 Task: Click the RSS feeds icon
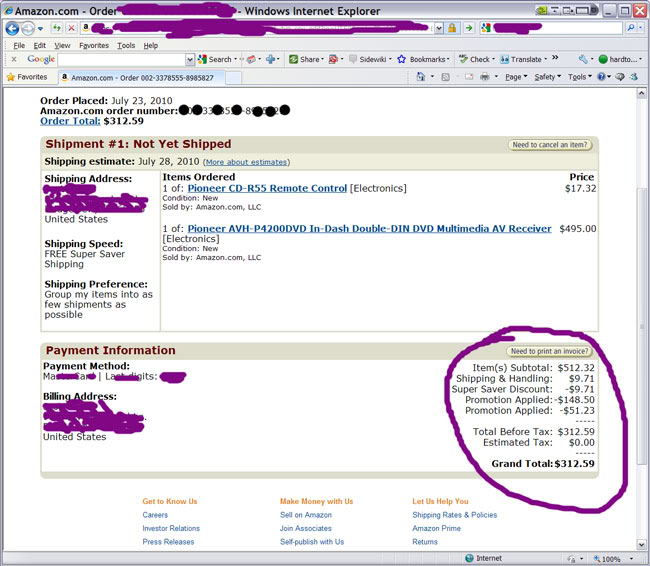click(x=446, y=77)
